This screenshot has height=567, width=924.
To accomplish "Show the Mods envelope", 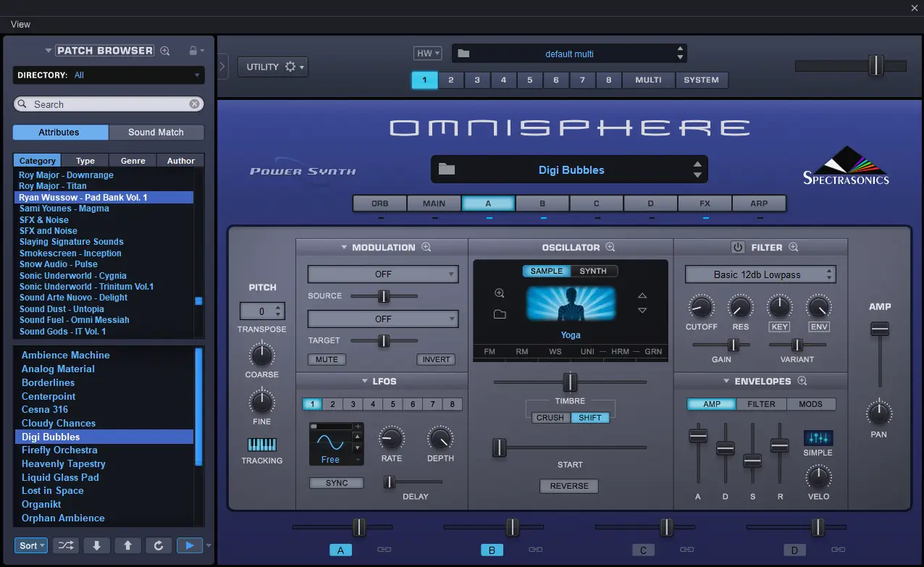I will pyautogui.click(x=810, y=404).
